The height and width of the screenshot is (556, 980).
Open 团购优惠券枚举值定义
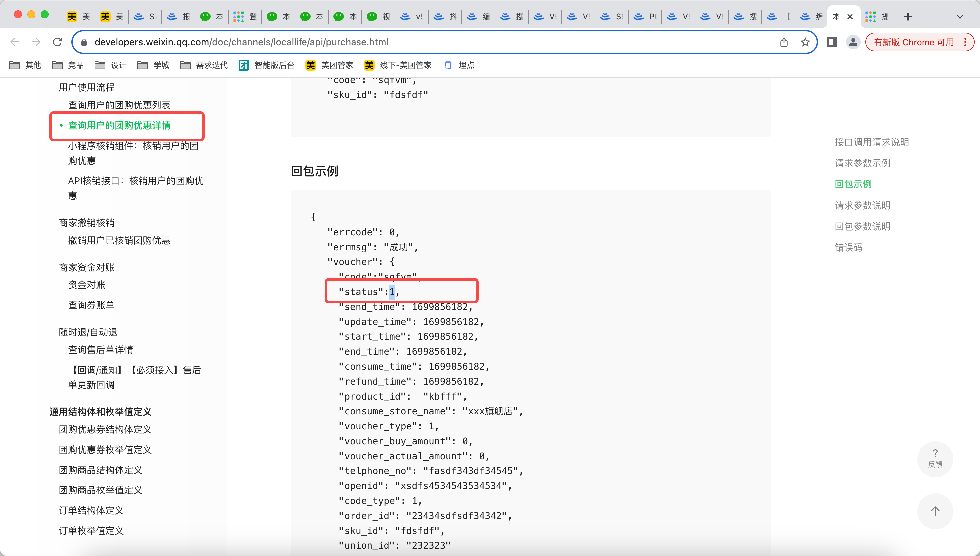[x=105, y=450]
